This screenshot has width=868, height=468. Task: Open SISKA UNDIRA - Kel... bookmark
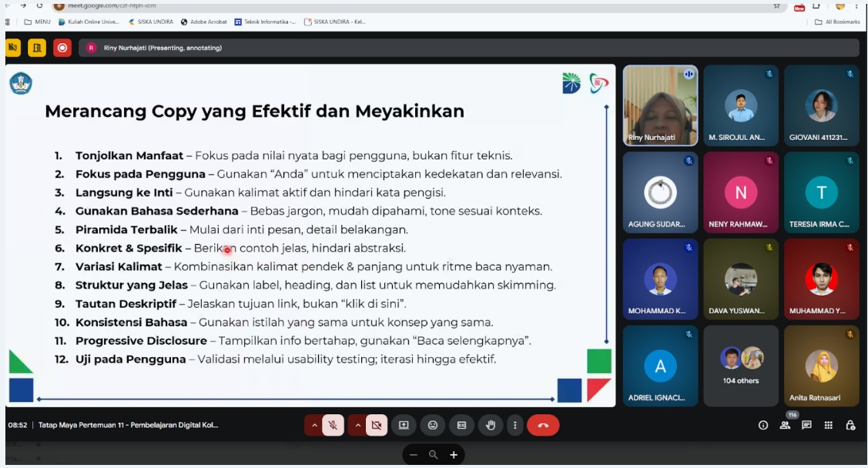point(335,22)
